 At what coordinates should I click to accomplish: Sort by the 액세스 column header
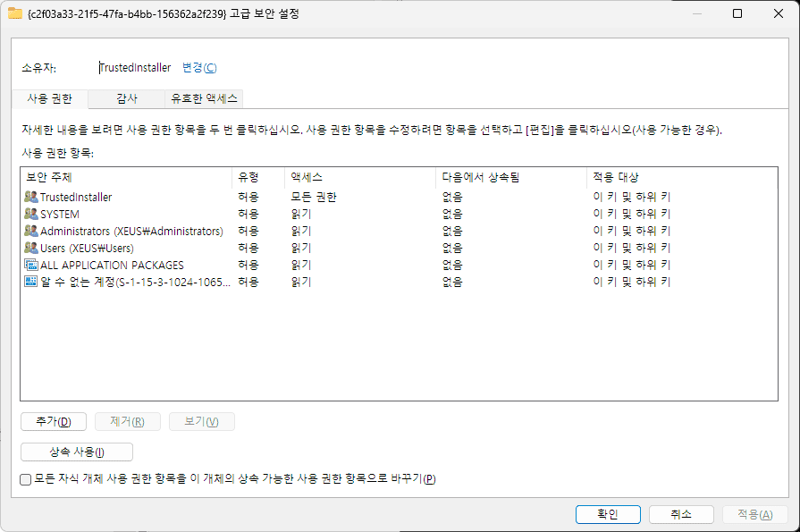tap(360, 177)
